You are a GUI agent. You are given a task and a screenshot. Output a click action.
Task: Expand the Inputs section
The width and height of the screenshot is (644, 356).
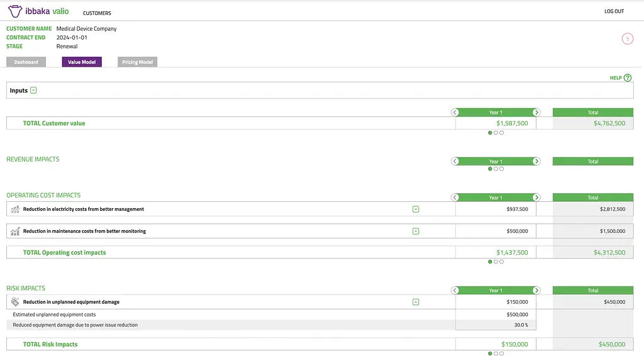[x=33, y=91]
